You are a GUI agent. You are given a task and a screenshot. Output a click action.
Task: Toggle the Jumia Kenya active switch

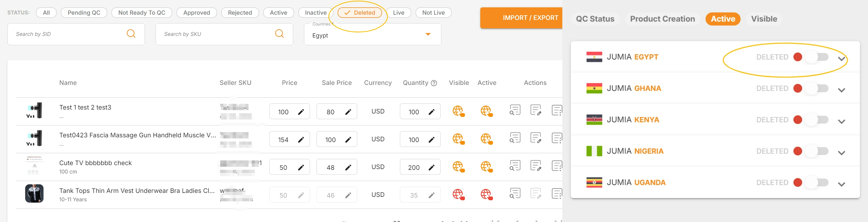click(x=817, y=120)
